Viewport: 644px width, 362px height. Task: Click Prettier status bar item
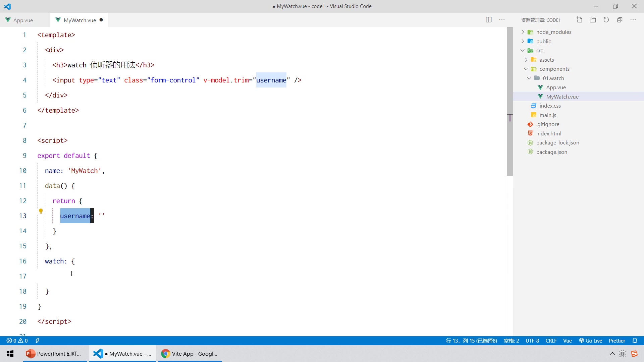point(617,341)
